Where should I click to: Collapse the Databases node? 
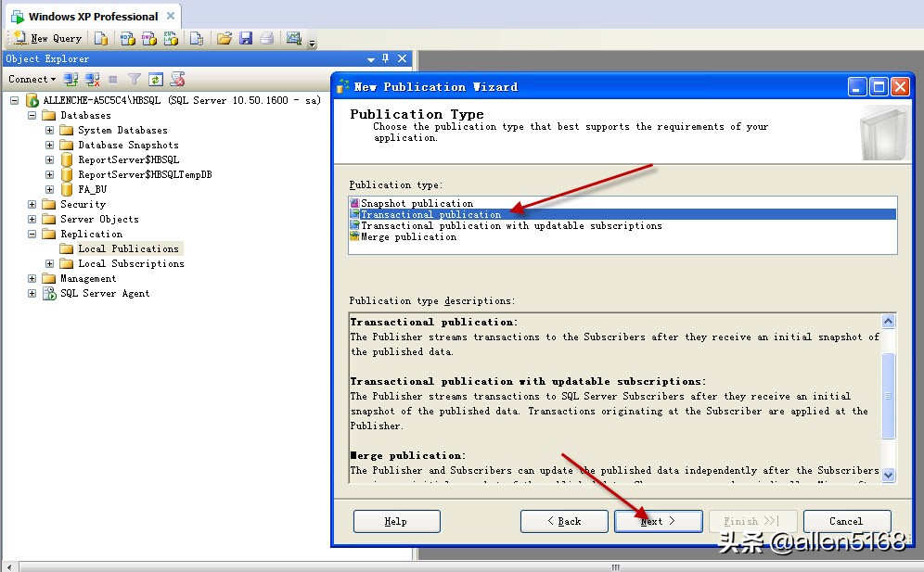click(x=32, y=115)
